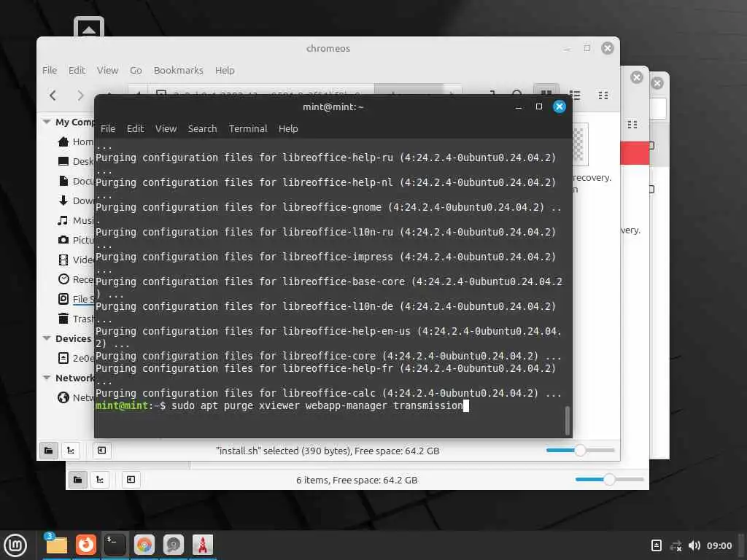747x560 pixels.
Task: Open chromeos window Go menu
Action: pos(136,71)
